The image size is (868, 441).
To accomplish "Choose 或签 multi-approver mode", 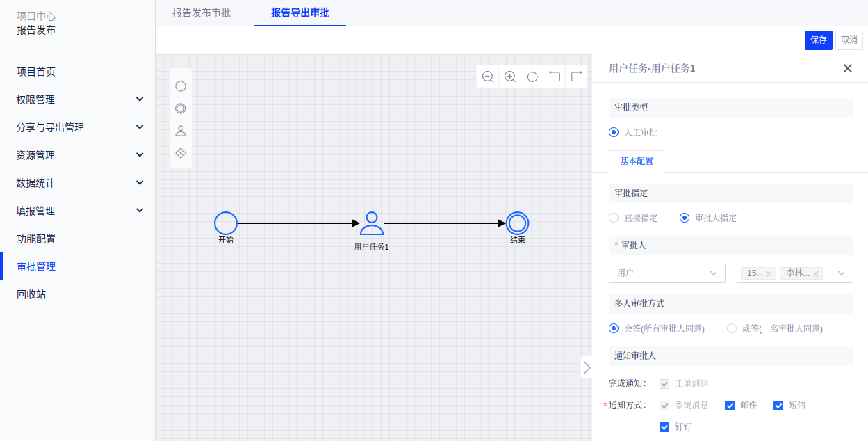I will click(x=732, y=328).
